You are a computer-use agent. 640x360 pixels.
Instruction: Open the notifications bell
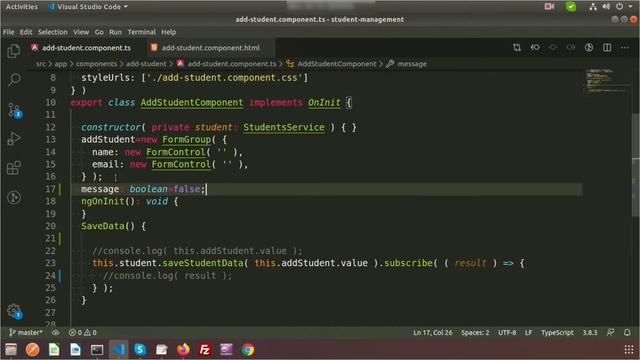point(627,333)
